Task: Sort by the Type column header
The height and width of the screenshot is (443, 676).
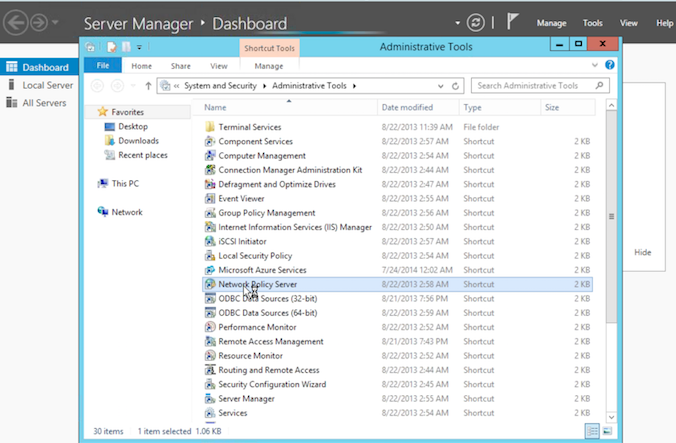Action: [500, 107]
